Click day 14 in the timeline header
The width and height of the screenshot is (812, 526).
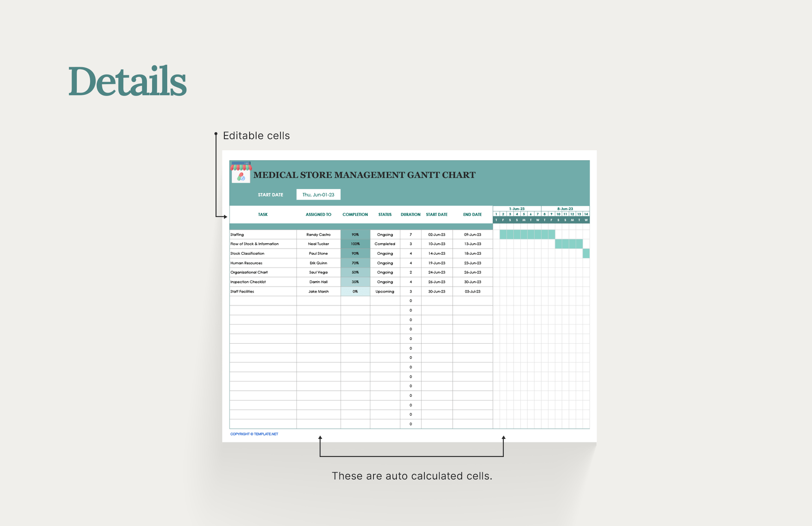point(586,214)
